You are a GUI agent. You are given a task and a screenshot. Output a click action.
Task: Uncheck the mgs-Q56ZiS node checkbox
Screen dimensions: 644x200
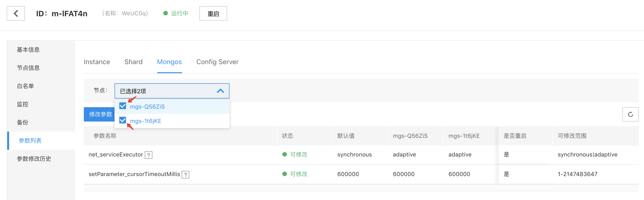click(122, 106)
